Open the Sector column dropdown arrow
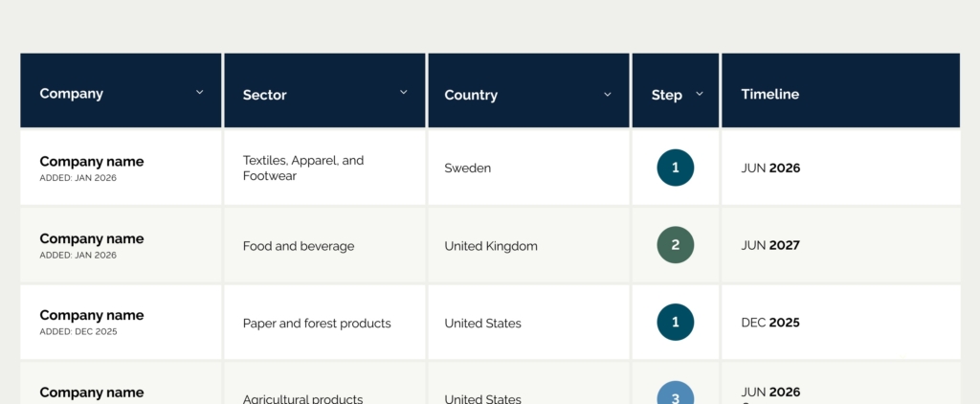Screen dimensions: 980x404 point(403,93)
